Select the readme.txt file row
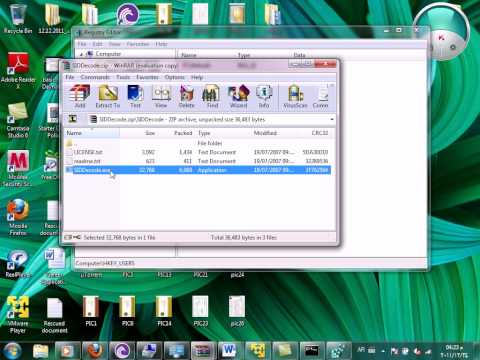 coord(197,161)
